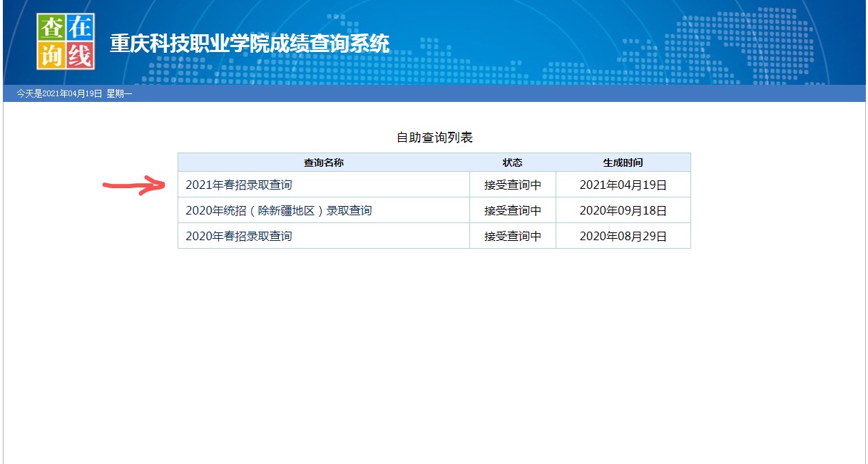Click today's date text in header bar
The height and width of the screenshot is (464, 868).
point(74,94)
